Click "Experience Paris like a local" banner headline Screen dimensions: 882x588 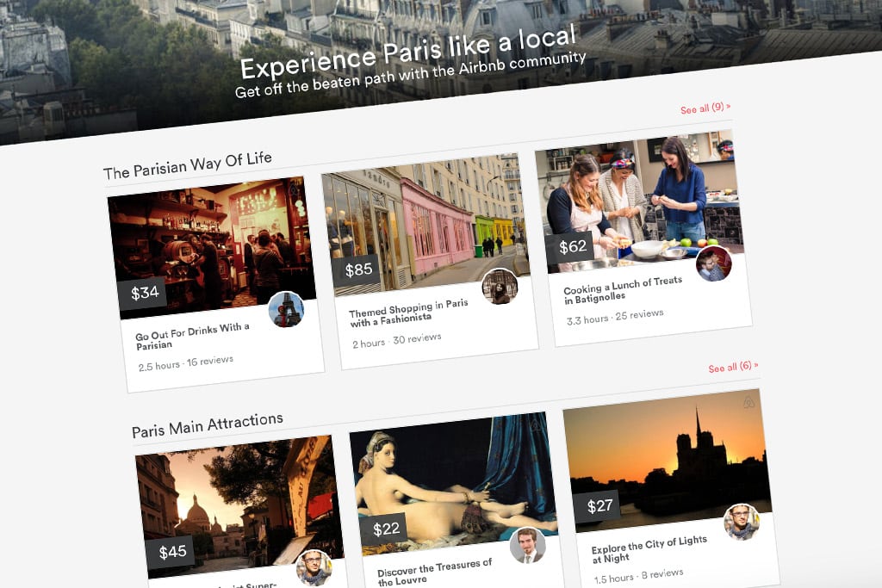(x=408, y=52)
